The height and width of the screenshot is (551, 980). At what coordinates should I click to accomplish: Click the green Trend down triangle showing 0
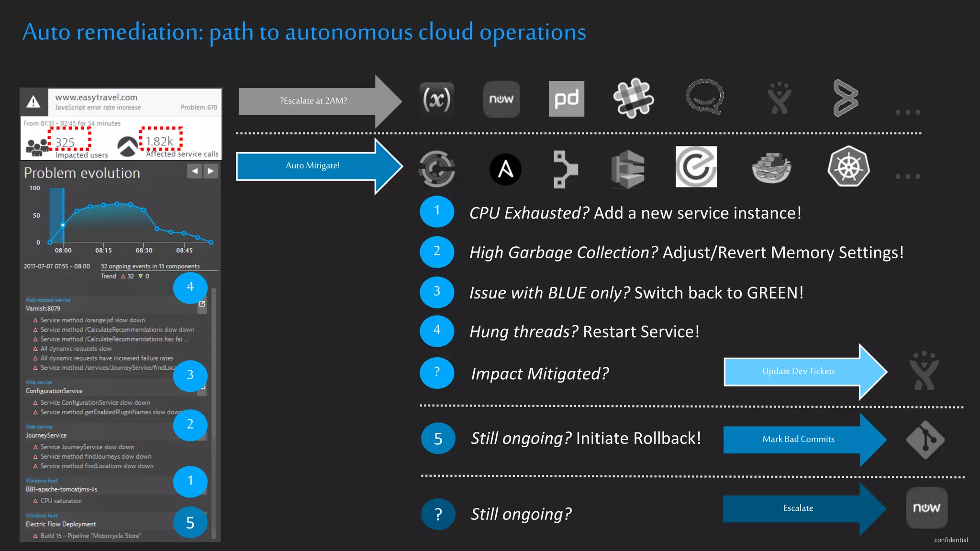tap(140, 276)
